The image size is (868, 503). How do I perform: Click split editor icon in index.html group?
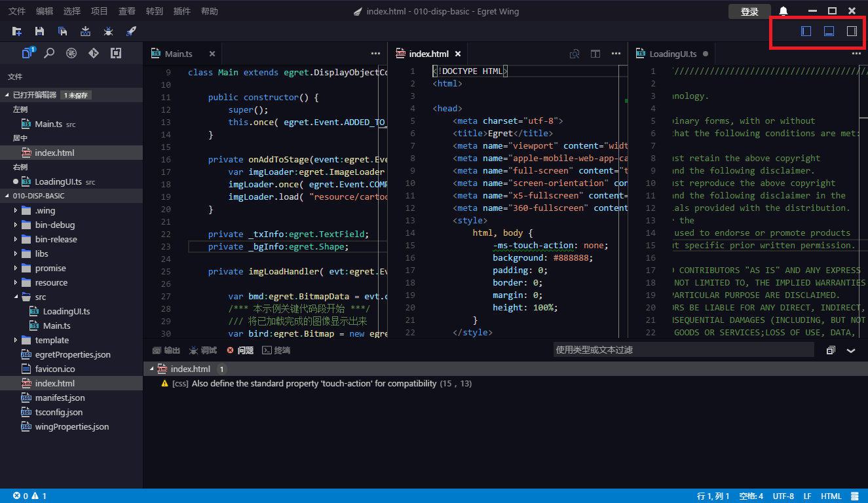point(595,54)
